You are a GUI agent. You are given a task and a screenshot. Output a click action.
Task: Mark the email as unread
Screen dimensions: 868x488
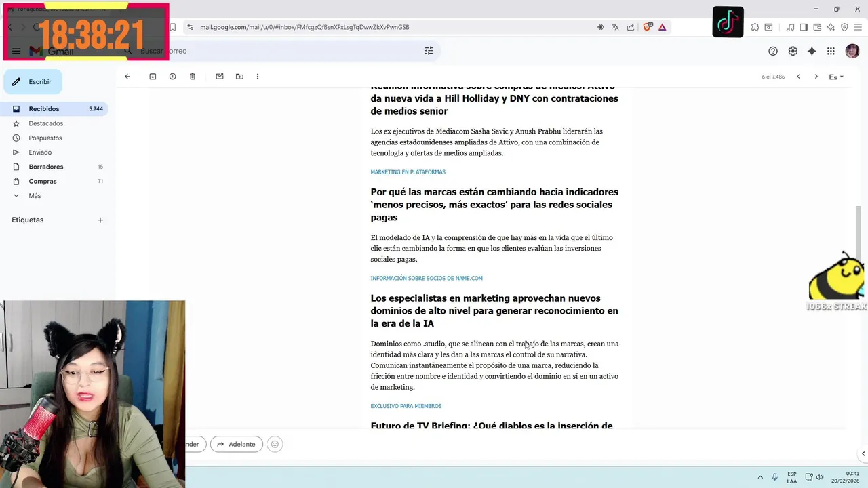tap(220, 77)
